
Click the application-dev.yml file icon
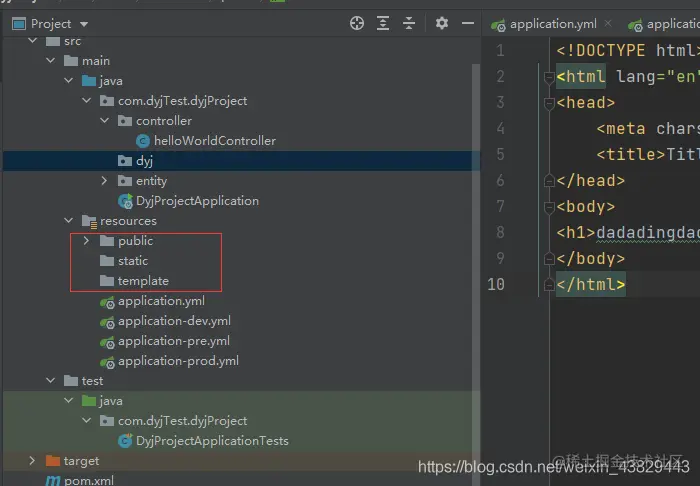coord(107,322)
